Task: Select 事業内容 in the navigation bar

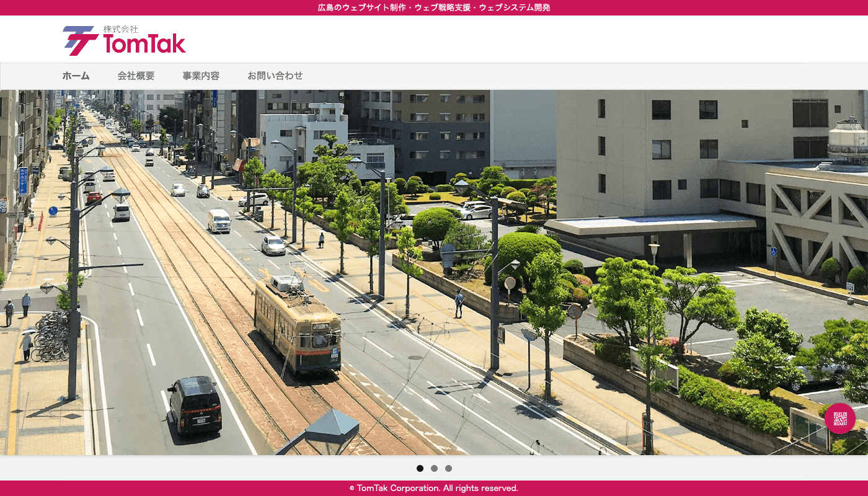Action: [x=201, y=76]
